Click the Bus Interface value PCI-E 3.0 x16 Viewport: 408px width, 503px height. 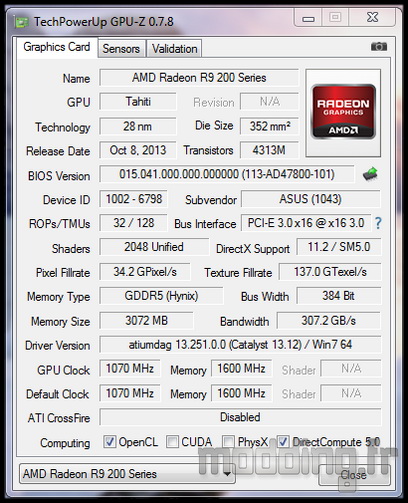[306, 223]
